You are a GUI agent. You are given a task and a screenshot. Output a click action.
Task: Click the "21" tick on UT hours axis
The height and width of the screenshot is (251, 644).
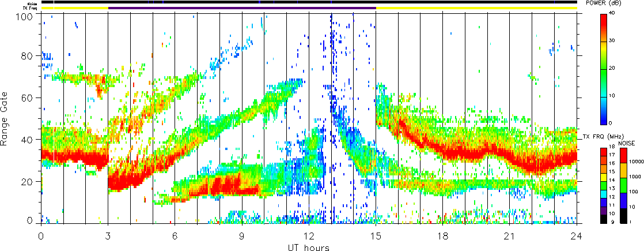[510, 236]
